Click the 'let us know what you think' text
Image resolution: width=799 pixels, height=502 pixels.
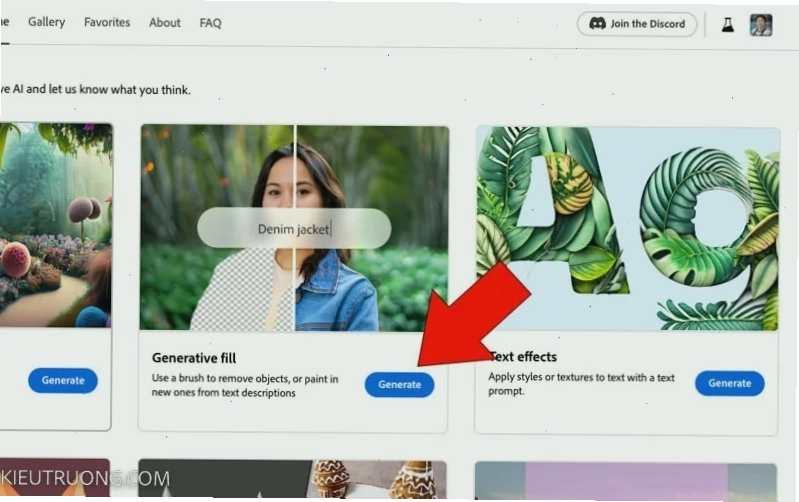pos(120,90)
